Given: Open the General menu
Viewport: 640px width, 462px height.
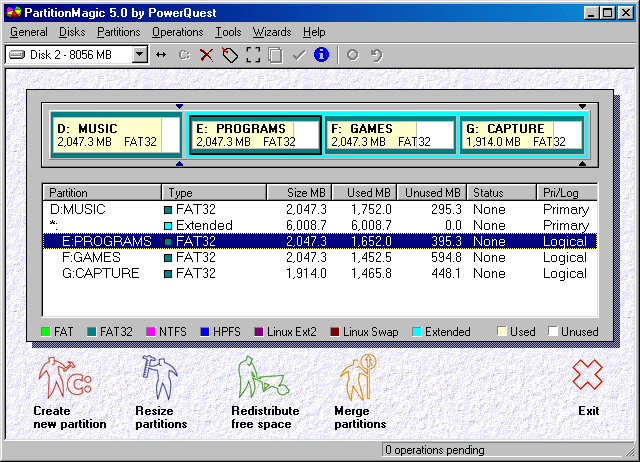Looking at the screenshot, I should coord(28,32).
